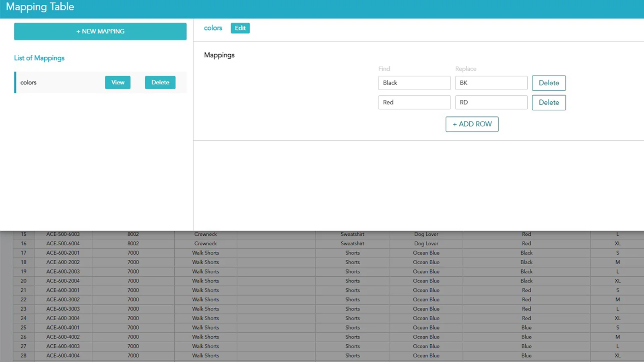Click the Mapping Table header title
Screen dimensions: 644x362
point(40,7)
